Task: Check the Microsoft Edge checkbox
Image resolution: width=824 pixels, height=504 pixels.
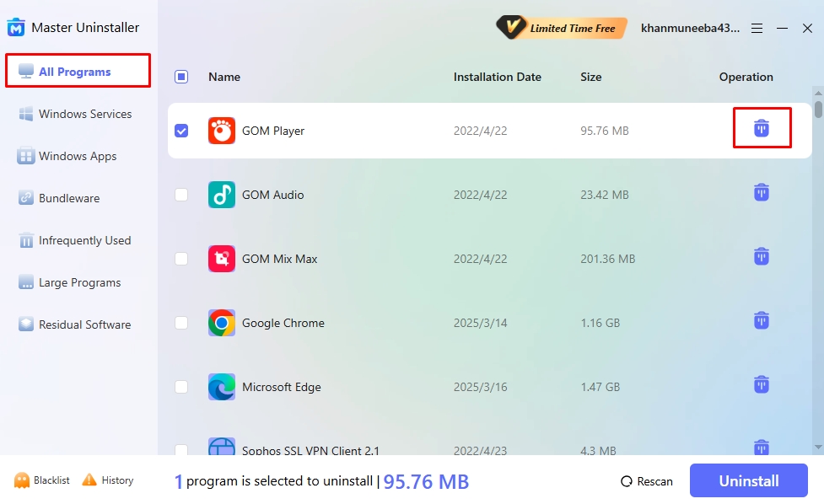Action: click(x=181, y=387)
